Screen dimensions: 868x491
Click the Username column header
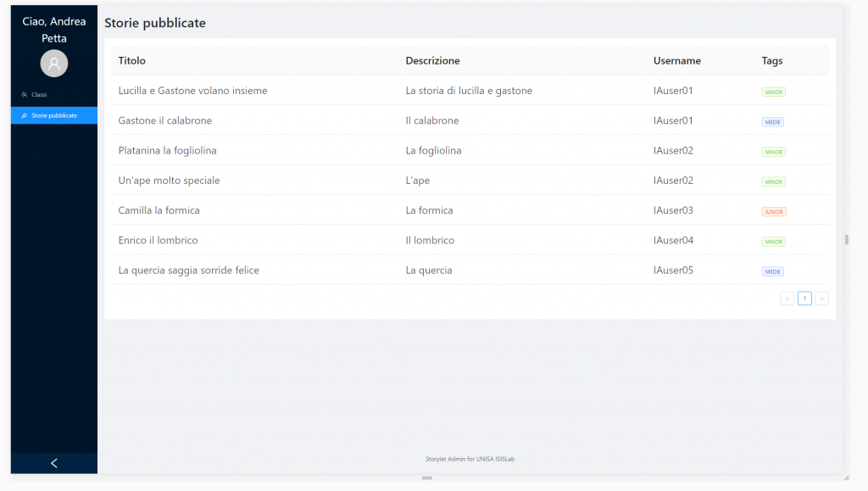pyautogui.click(x=677, y=60)
